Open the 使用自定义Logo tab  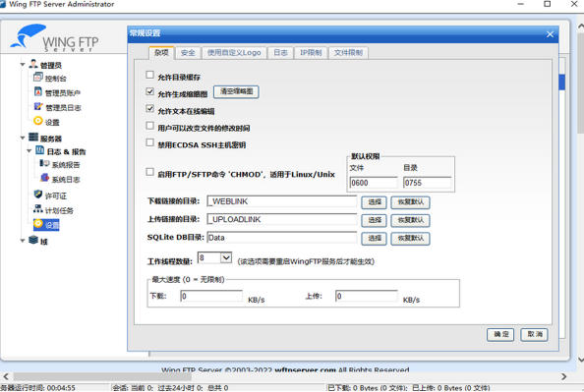pos(234,53)
